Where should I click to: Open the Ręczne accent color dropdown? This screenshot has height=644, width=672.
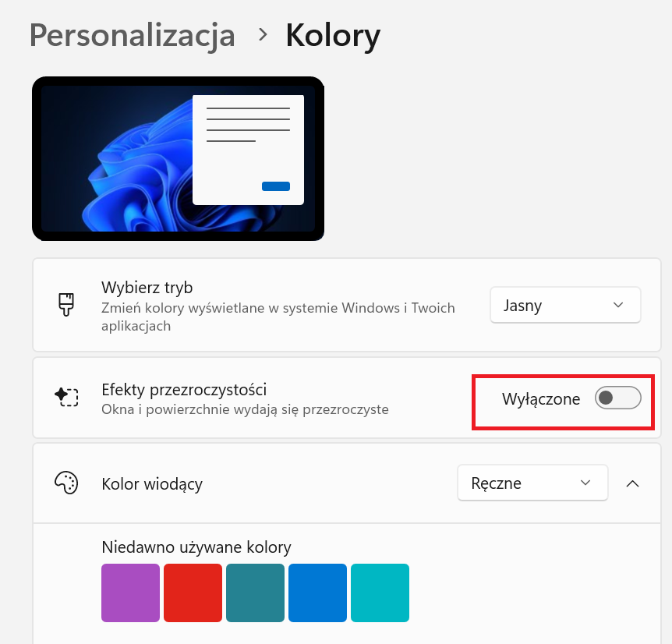point(532,483)
